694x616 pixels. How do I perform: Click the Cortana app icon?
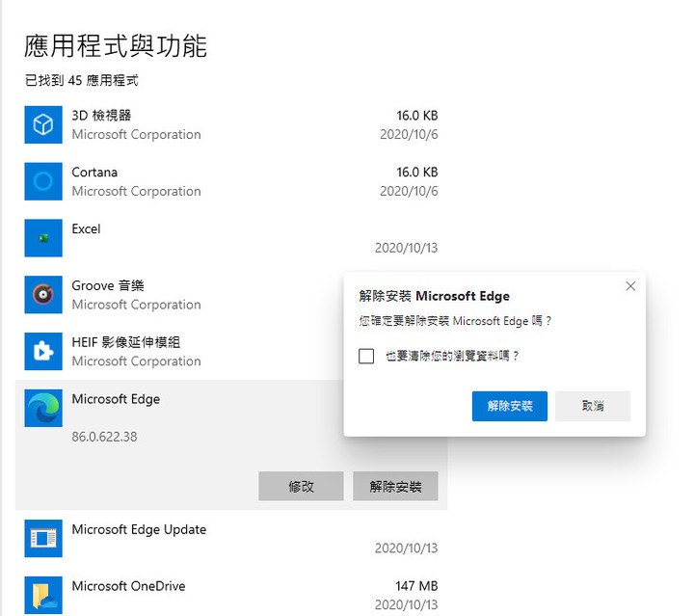tap(43, 181)
